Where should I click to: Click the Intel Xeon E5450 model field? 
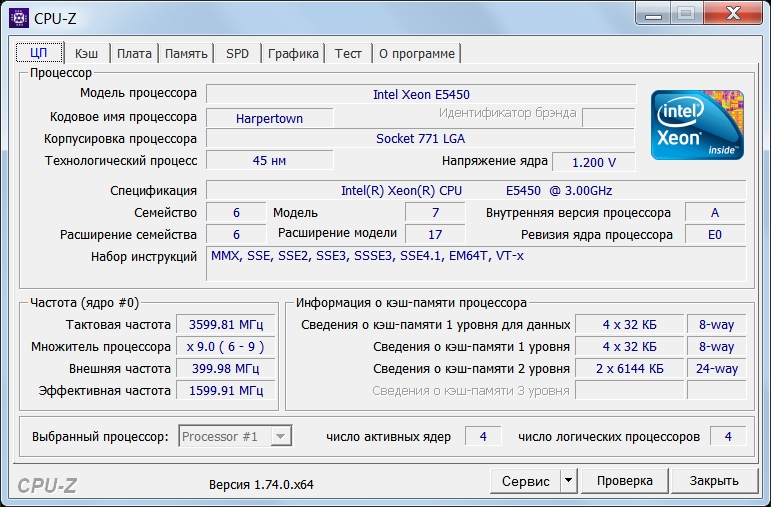tap(421, 94)
